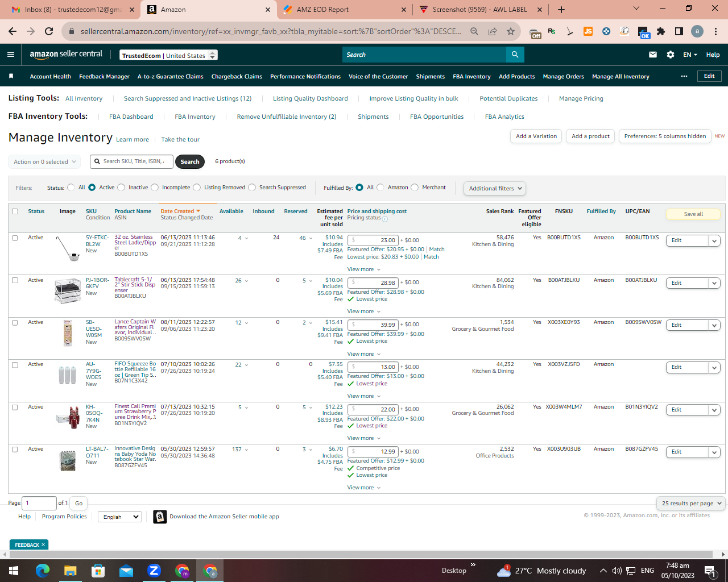The image size is (728, 582).
Task: Open the FBA Dashboard tool
Action: 131,117
